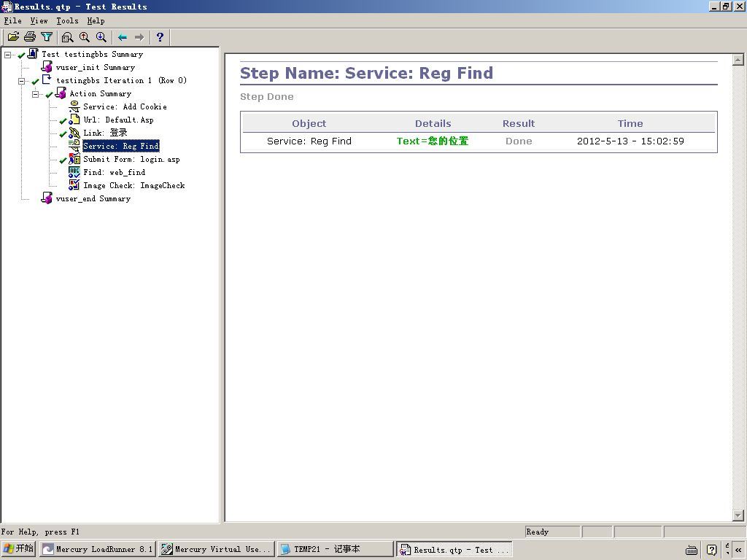The width and height of the screenshot is (747, 560).
Task: Open the Help menu
Action: click(x=96, y=20)
